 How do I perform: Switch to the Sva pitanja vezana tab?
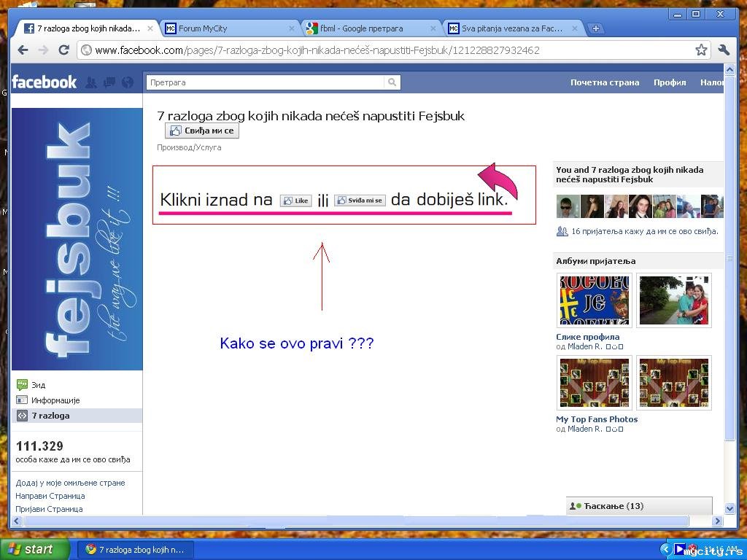click(513, 28)
